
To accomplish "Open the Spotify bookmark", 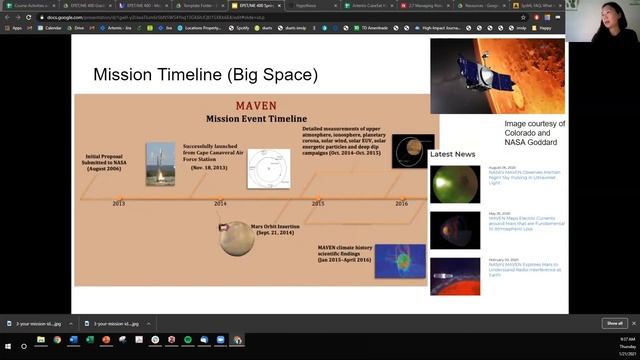I will point(239,28).
